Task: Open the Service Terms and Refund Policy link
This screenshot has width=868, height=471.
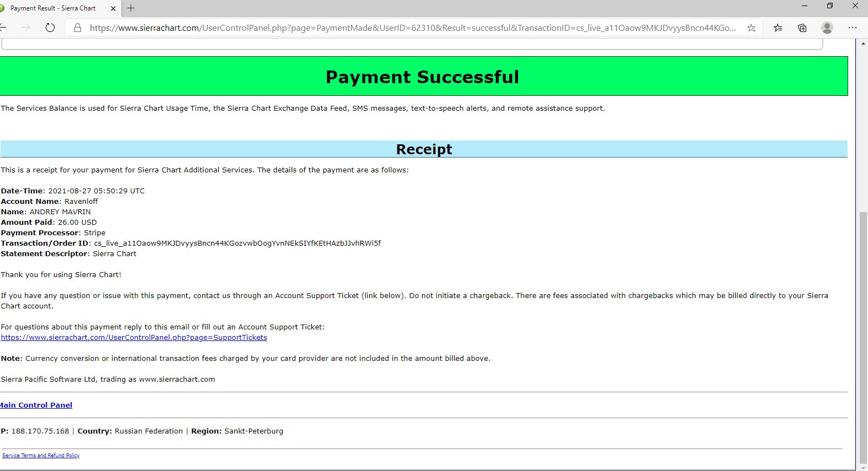Action: click(x=41, y=456)
